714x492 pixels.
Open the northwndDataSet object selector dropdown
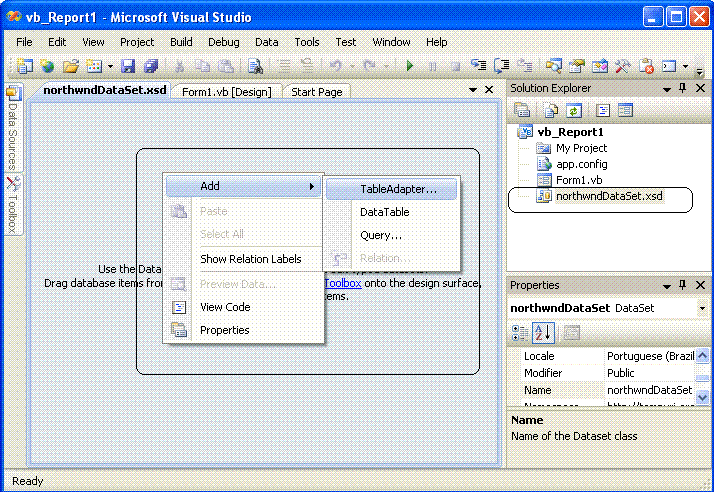tap(702, 308)
